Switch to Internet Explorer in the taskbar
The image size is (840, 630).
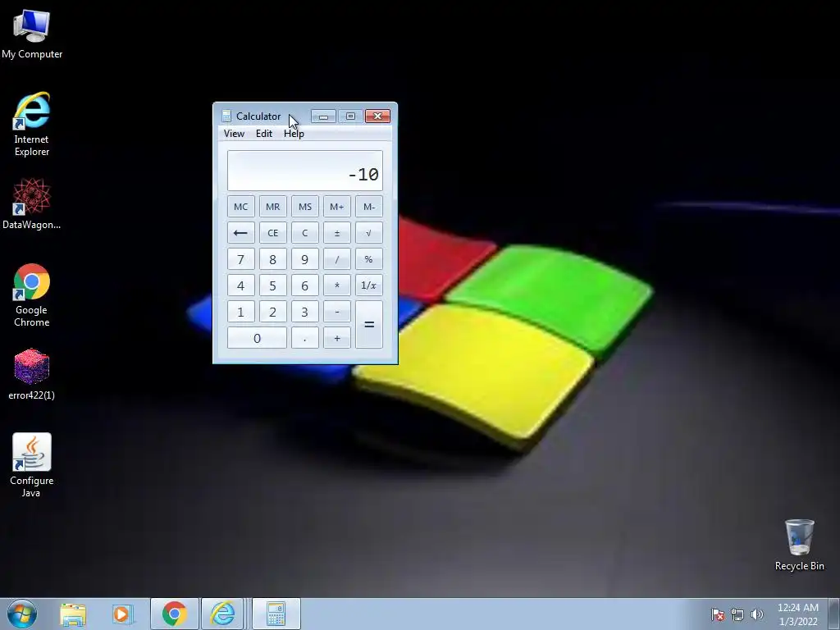click(x=223, y=614)
